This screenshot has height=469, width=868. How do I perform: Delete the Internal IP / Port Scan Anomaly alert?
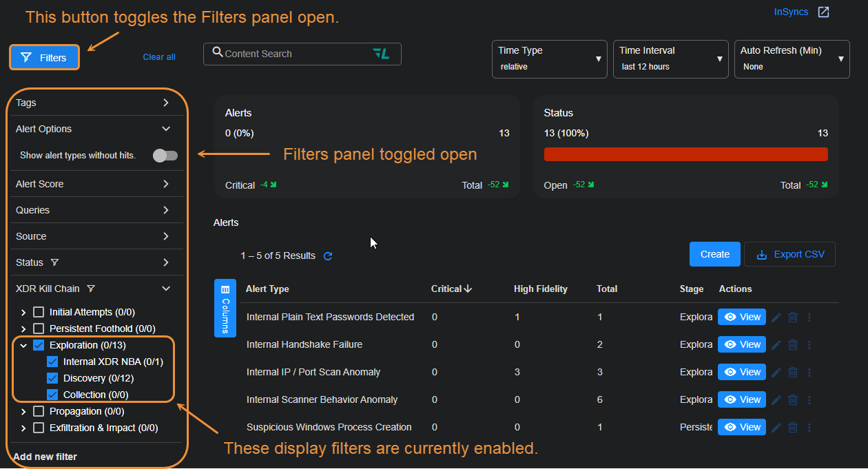(792, 371)
